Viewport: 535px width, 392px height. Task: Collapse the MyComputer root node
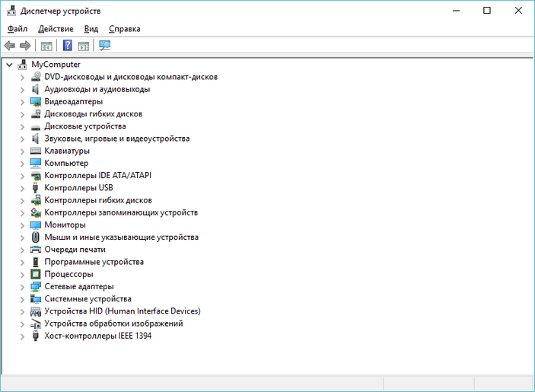(9, 65)
